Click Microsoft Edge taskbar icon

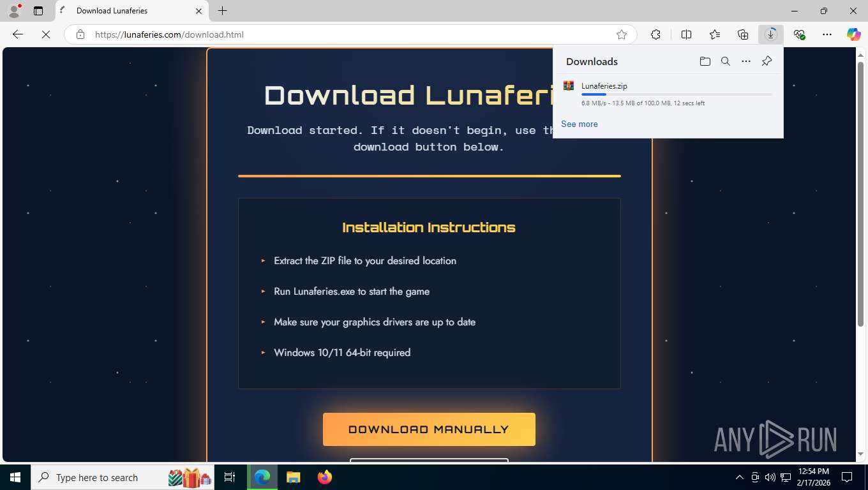(x=262, y=477)
